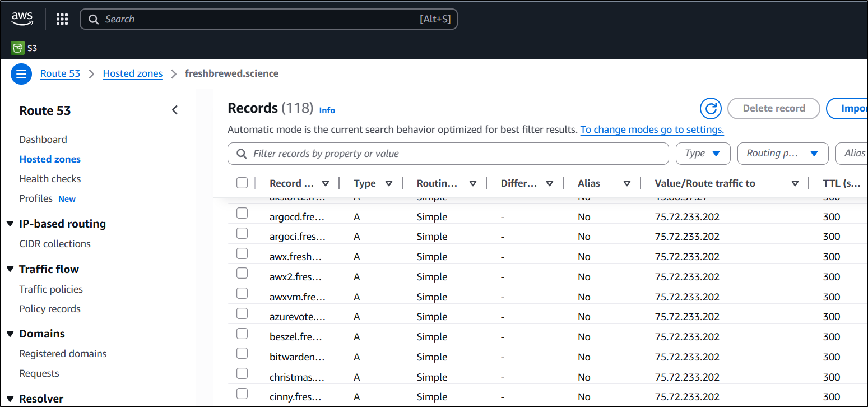This screenshot has height=407, width=868.
Task: Click the Hosted zones breadcrumb link
Action: pyautogui.click(x=133, y=73)
